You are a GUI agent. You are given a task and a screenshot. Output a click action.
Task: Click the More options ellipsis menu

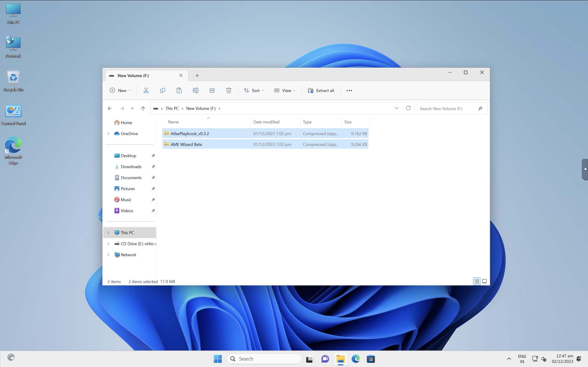click(349, 90)
